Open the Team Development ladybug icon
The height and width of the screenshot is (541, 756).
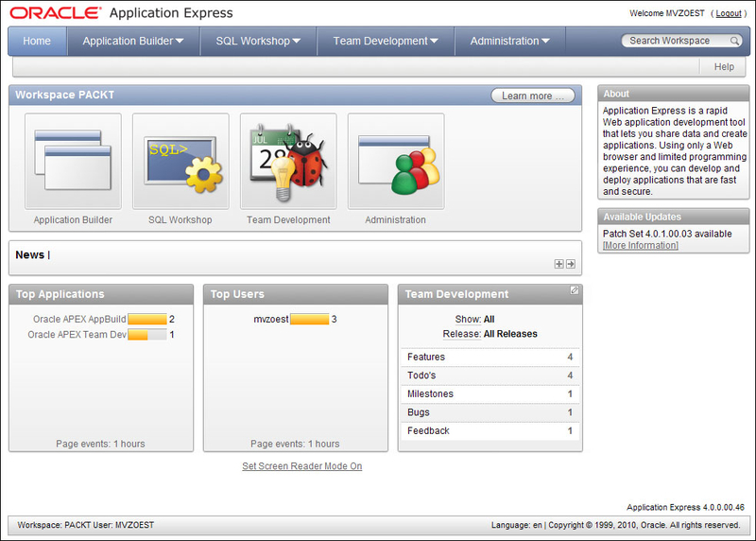[288, 161]
